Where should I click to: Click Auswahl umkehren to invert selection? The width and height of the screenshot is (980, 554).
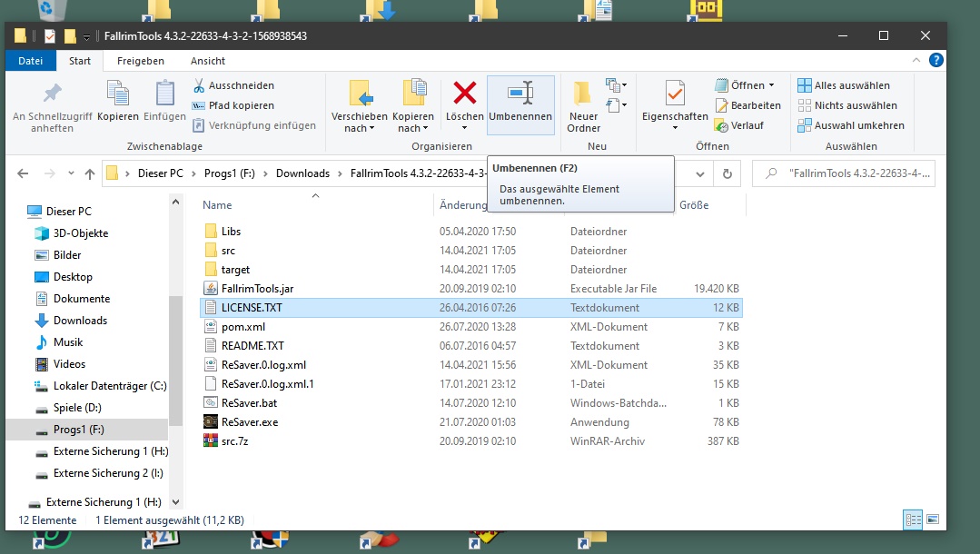pos(850,125)
